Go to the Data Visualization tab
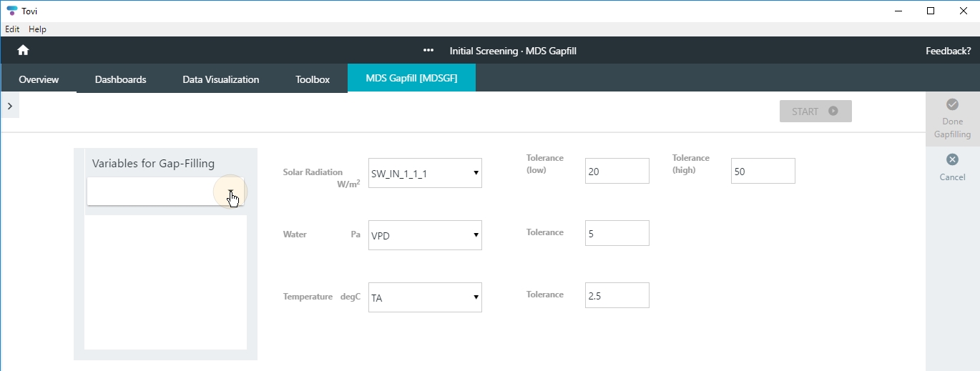 (x=220, y=79)
